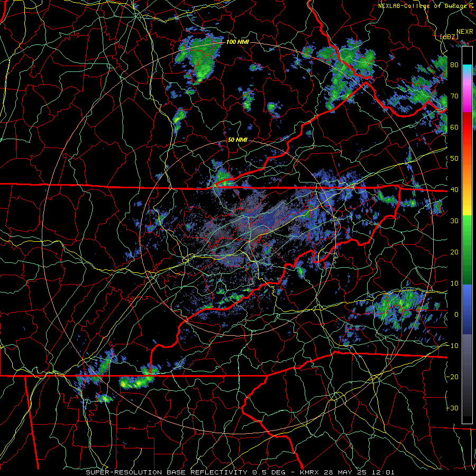
Task: Click the 20 value on the dBZ scale
Action: coord(454,252)
